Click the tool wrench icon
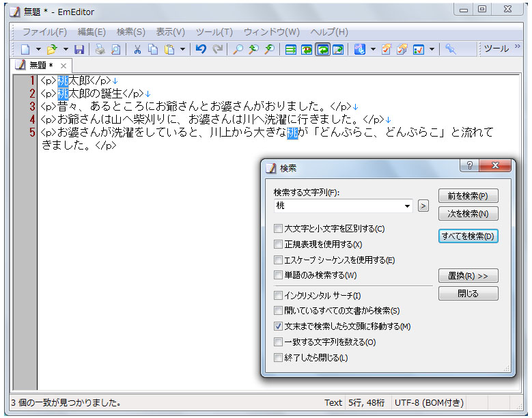 coord(450,50)
